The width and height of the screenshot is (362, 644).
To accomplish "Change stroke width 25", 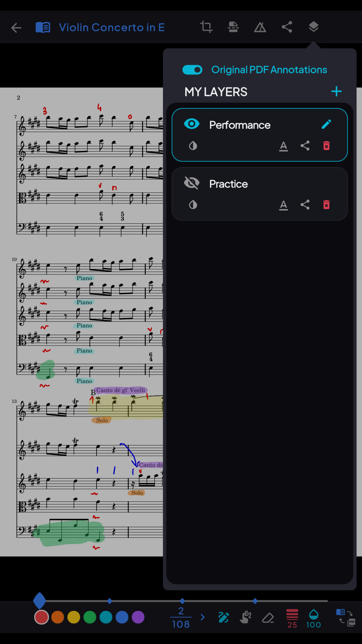I will coord(292,619).
